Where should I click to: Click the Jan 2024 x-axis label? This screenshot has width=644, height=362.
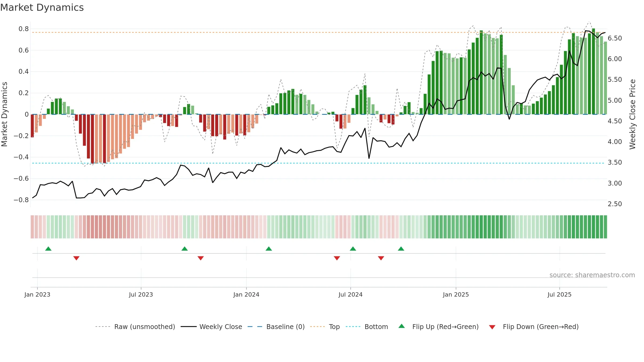coord(246,294)
